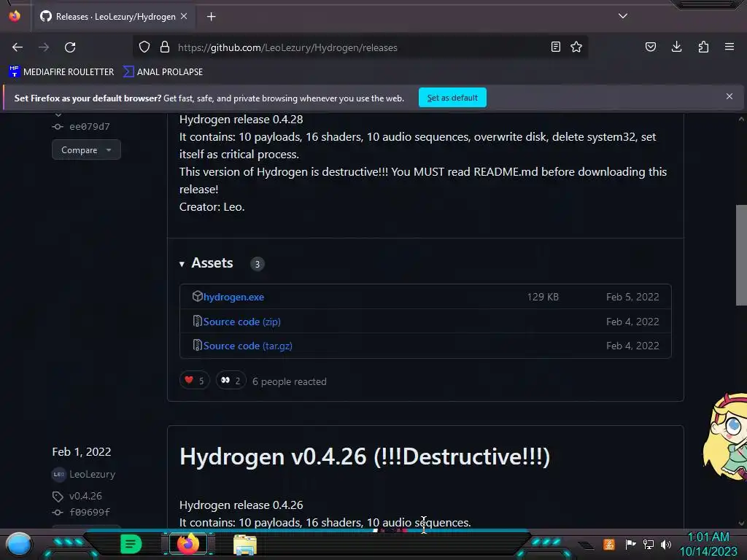Click the Action Center flag tray icon
Screen dimensions: 747x560
click(x=630, y=544)
